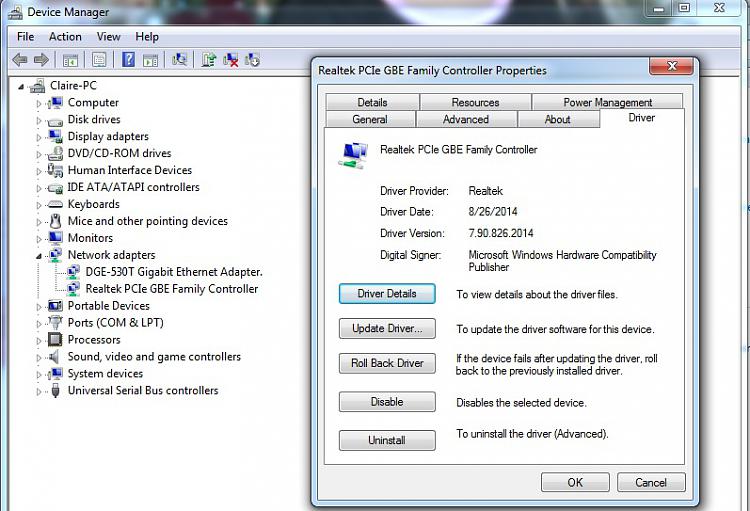Click the Keyboards category icon
This screenshot has width=750, height=511.
[x=55, y=204]
